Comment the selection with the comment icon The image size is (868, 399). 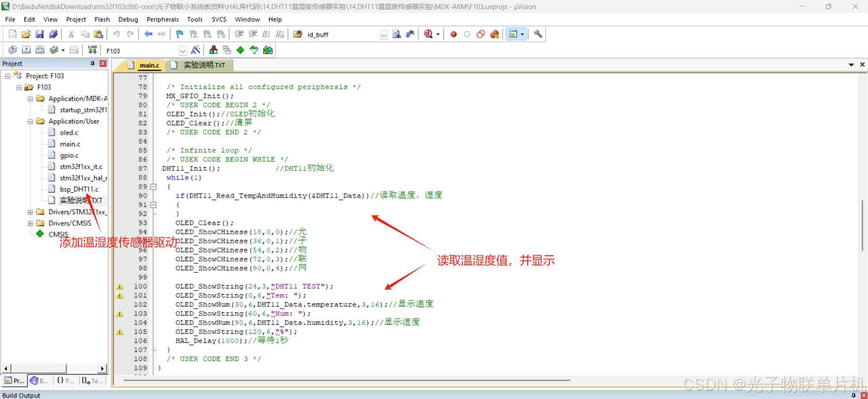(x=266, y=34)
